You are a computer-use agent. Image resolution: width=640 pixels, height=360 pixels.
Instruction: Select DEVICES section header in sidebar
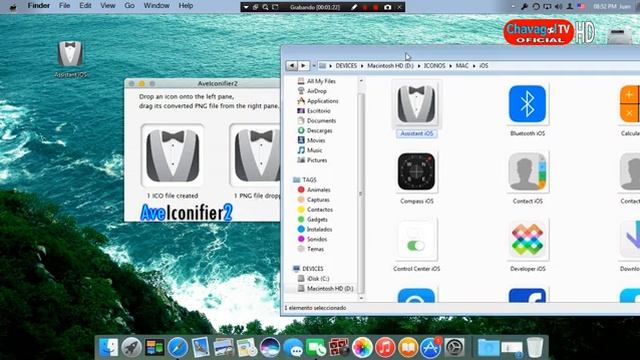point(308,269)
